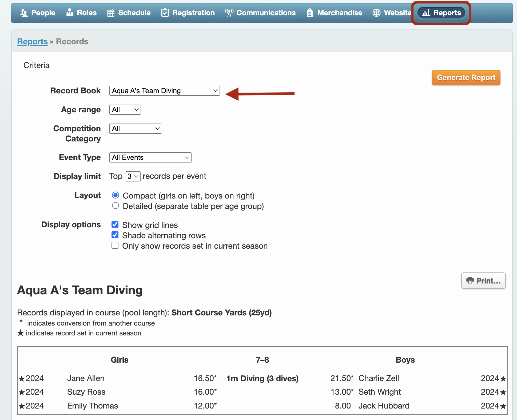Viewport: 517px width, 420px height.
Task: Select Detailed layout radio button
Action: tap(116, 206)
